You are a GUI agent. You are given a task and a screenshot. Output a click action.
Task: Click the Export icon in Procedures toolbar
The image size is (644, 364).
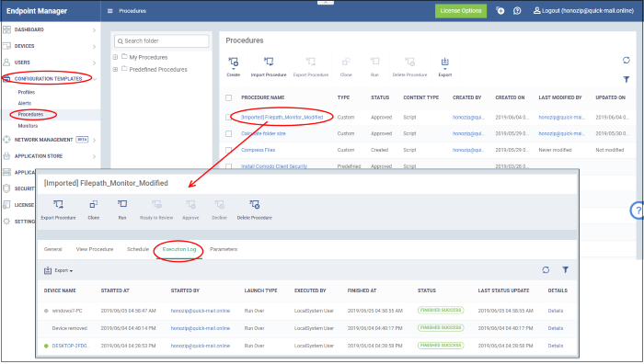pyautogui.click(x=444, y=62)
